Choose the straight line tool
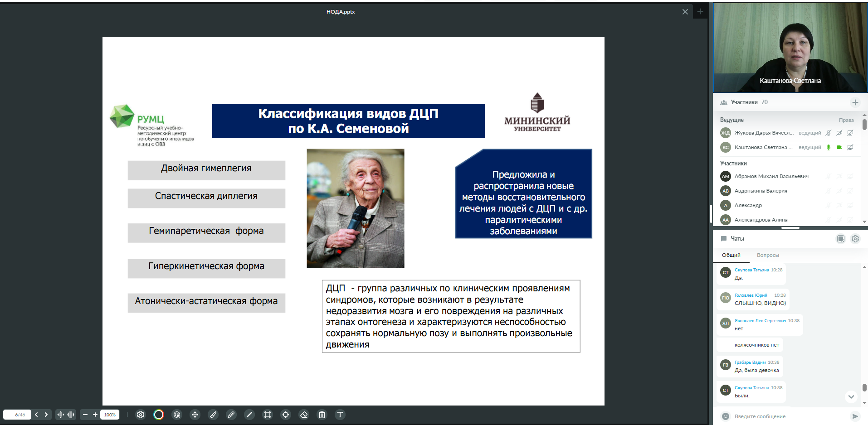Viewport: 868px width, 425px height. (249, 415)
